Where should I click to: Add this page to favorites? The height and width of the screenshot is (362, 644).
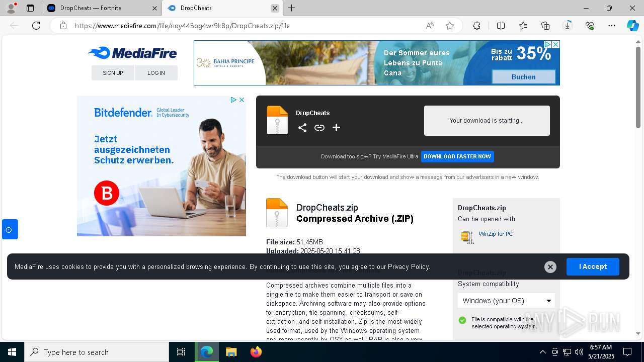pyautogui.click(x=450, y=26)
